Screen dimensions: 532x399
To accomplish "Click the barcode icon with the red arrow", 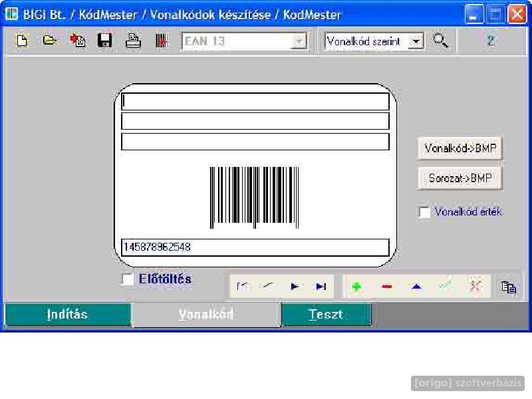I will click(x=162, y=41).
